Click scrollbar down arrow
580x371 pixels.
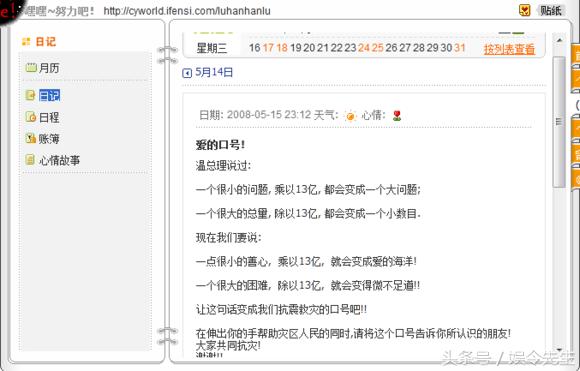click(559, 350)
